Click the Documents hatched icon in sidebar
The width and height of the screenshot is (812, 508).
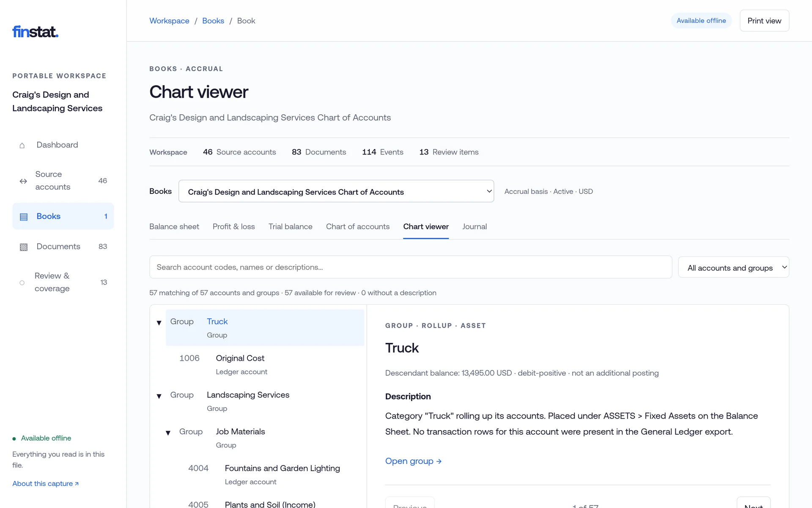(x=24, y=247)
